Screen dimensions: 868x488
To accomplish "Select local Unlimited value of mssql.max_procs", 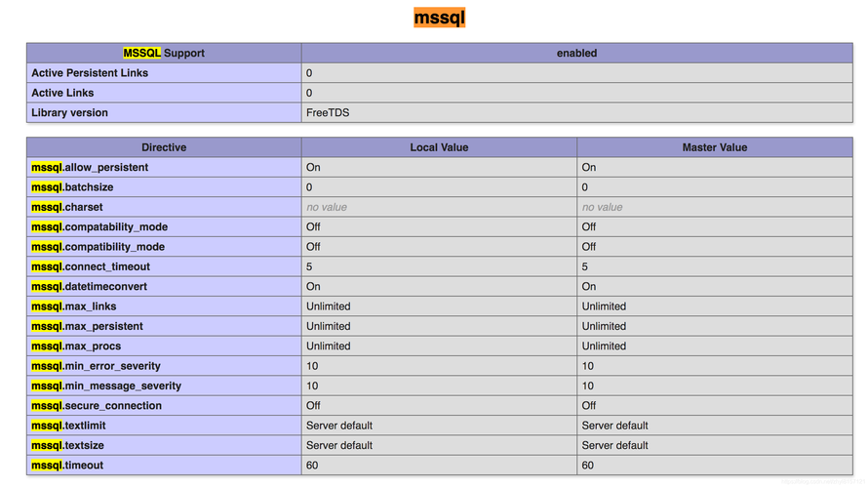I will (329, 346).
